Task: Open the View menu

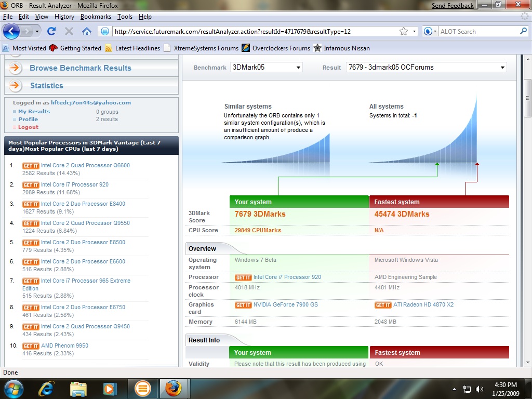Action: coord(42,17)
